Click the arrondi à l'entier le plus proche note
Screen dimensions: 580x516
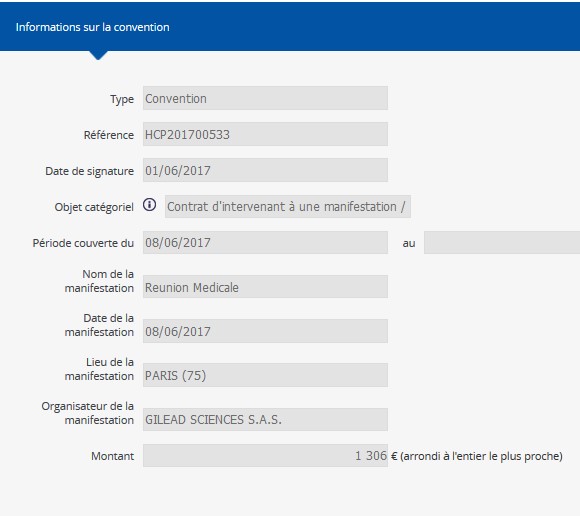481,456
